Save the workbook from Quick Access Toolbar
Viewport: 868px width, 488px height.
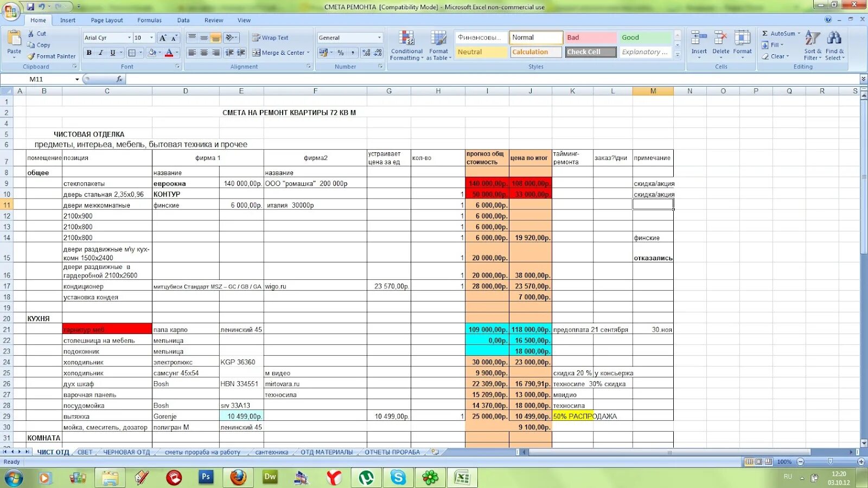pos(30,7)
